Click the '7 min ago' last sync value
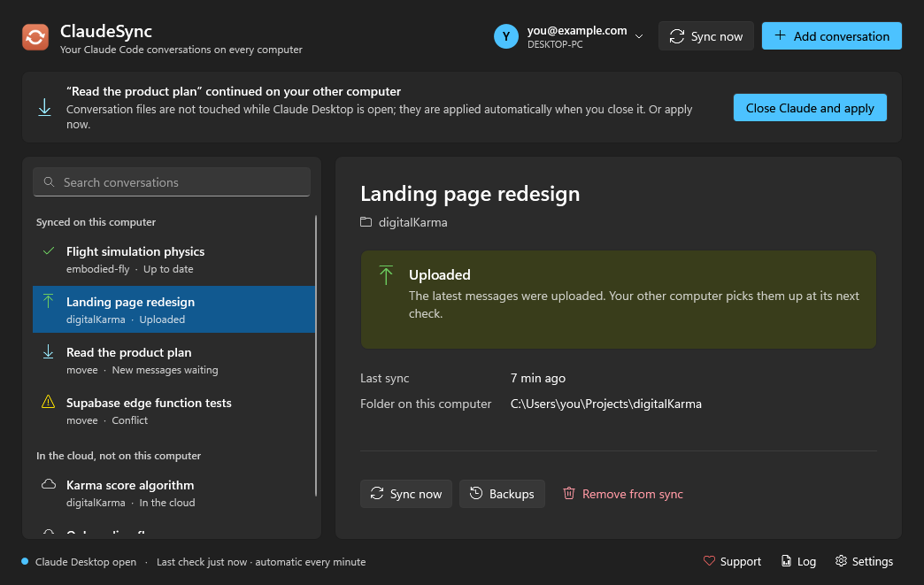Viewport: 924px width, 585px height. tap(537, 378)
